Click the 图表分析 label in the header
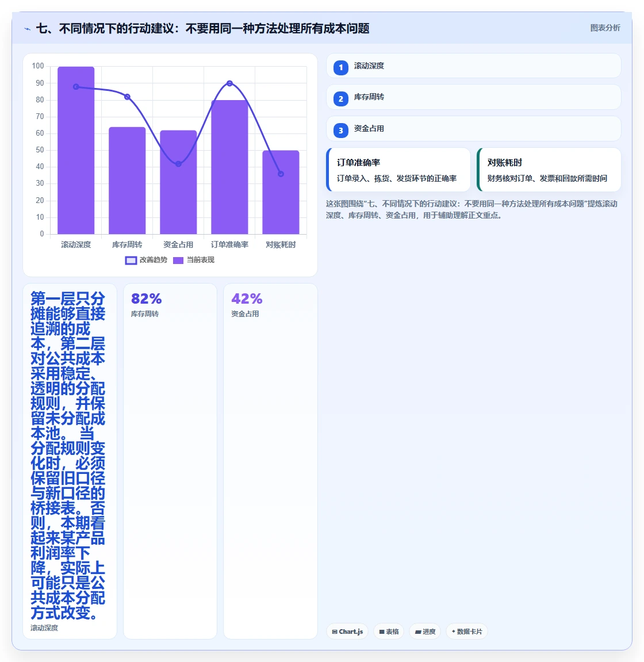 [605, 28]
